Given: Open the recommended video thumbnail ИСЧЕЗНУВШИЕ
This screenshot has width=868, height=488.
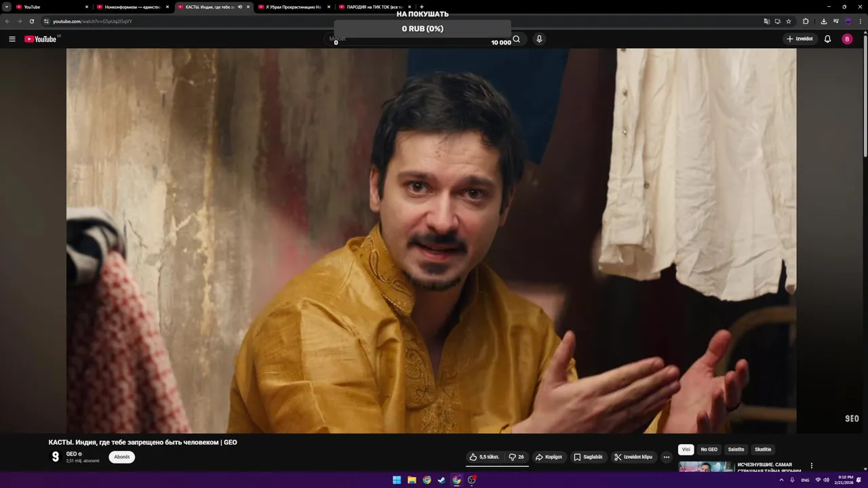Looking at the screenshot, I should (706, 466).
